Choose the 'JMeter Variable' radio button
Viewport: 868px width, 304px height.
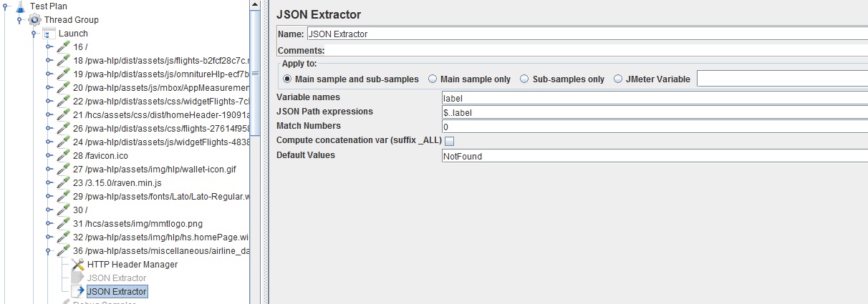618,79
